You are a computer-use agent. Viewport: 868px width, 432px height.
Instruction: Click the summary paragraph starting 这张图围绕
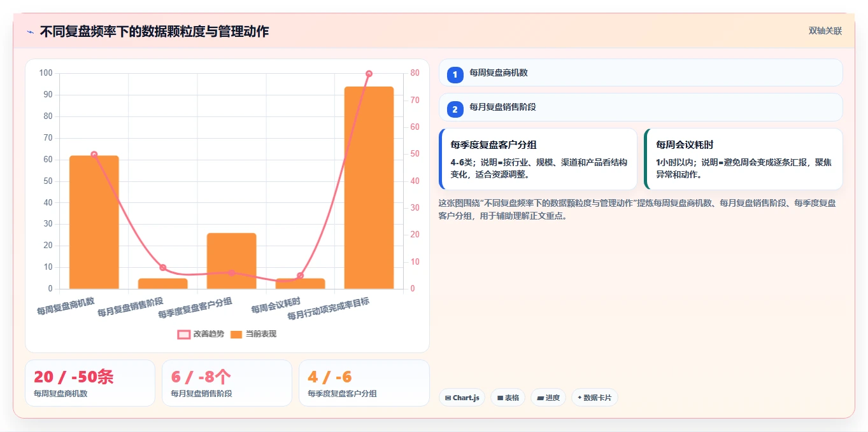point(639,209)
